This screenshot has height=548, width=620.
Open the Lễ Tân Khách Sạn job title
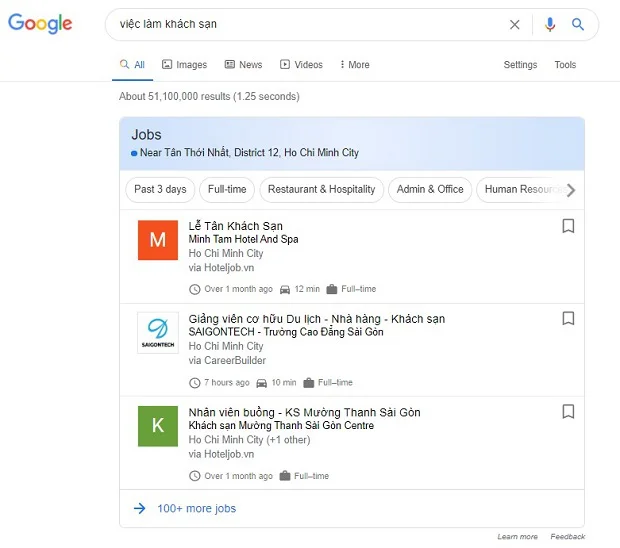[235, 226]
